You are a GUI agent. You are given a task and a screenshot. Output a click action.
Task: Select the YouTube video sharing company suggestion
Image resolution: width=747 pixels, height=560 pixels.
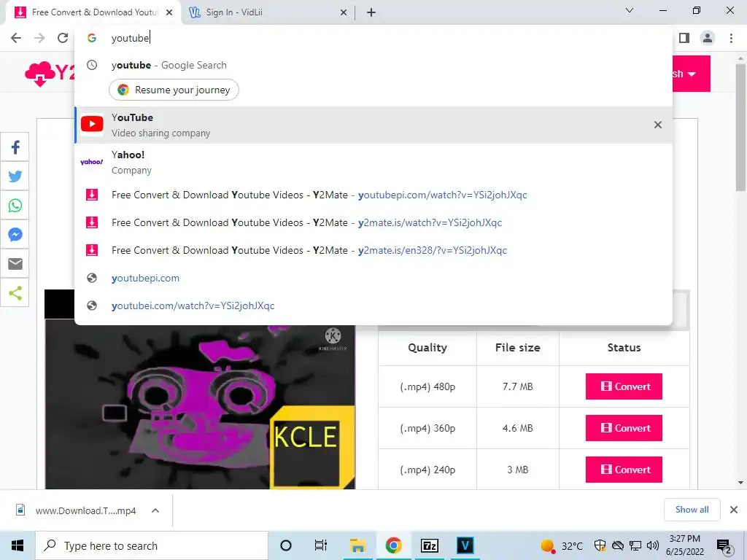point(373,125)
